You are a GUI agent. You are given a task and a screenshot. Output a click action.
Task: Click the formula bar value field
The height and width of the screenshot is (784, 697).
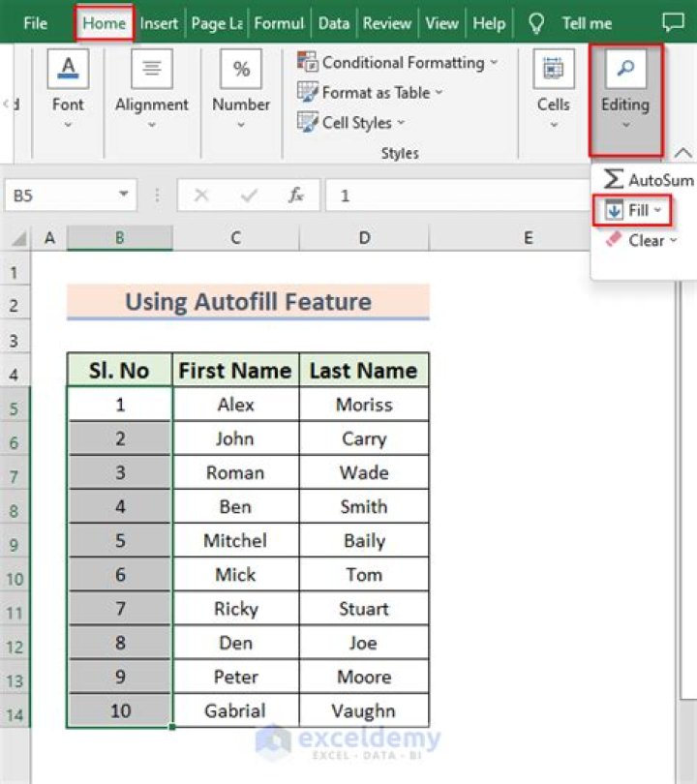tap(458, 195)
